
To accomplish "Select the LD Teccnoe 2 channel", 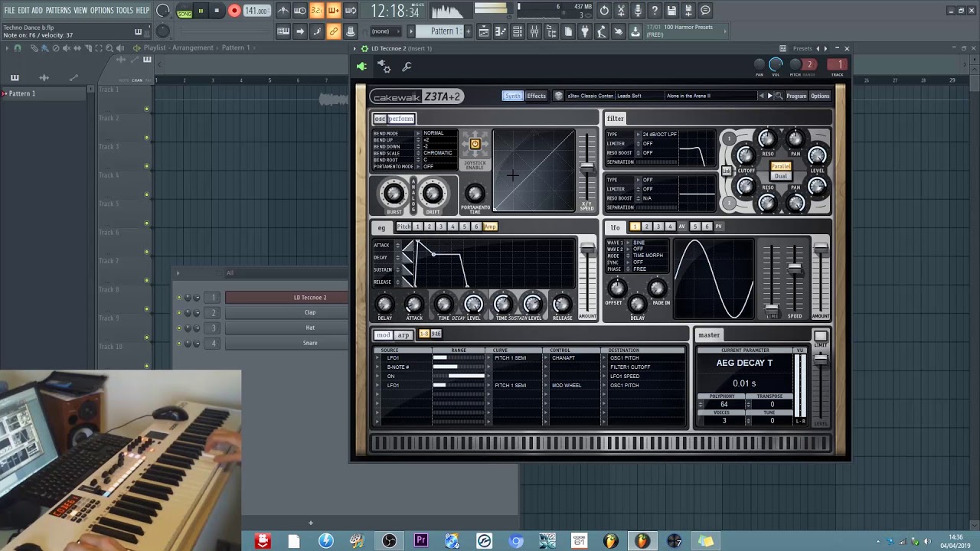I will point(286,297).
